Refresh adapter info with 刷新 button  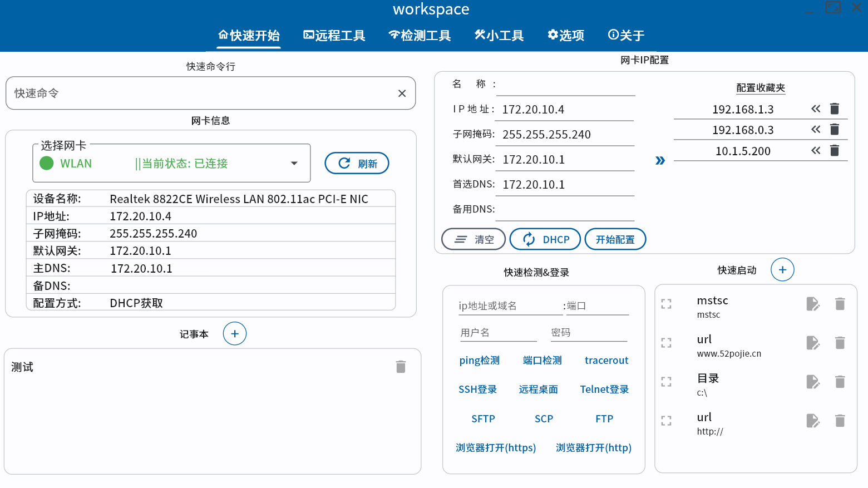coord(357,163)
